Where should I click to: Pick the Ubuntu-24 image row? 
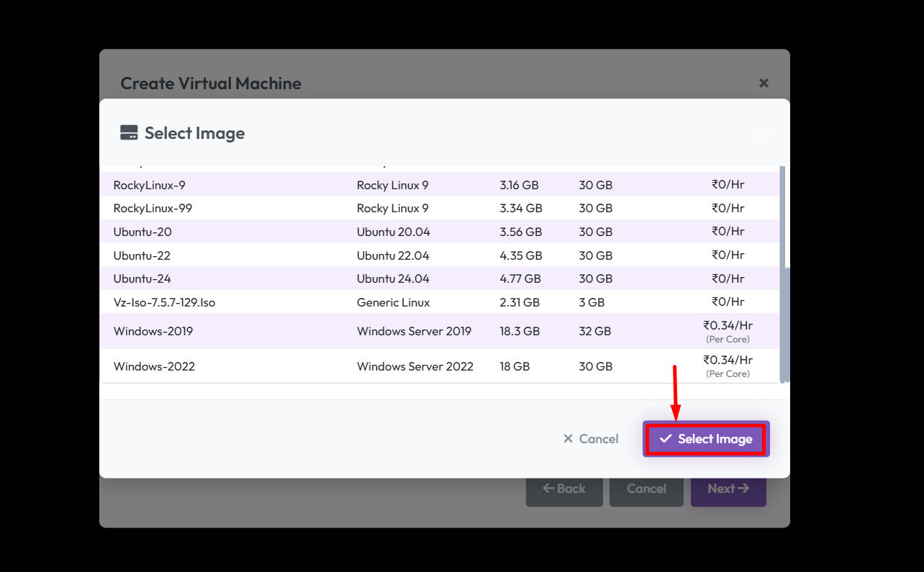tap(142, 278)
